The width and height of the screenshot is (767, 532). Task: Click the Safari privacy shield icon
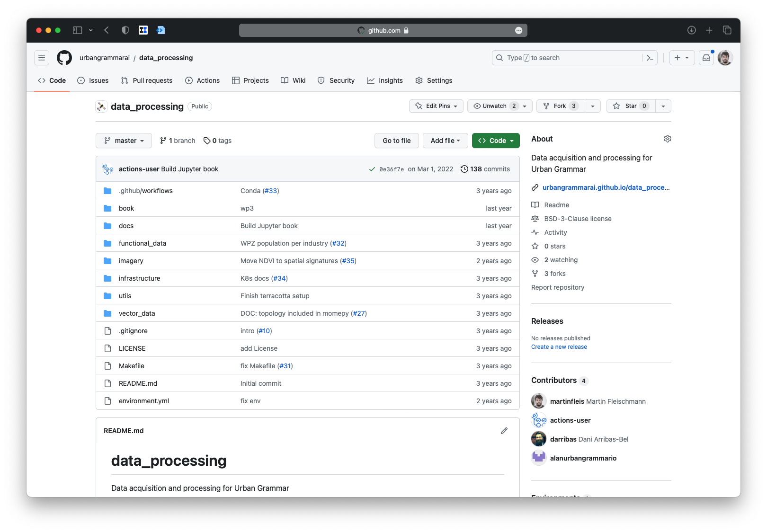[x=125, y=30]
